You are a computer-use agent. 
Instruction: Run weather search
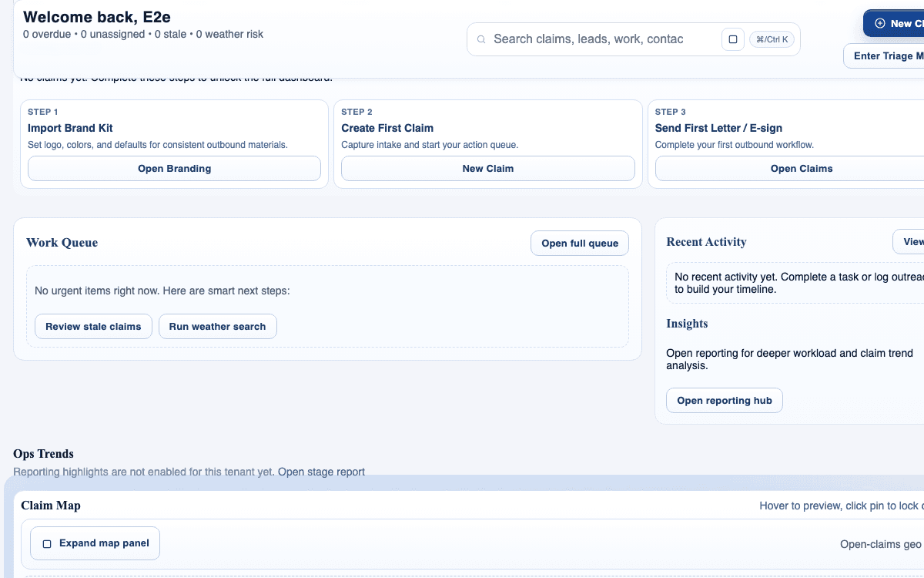pyautogui.click(x=218, y=326)
